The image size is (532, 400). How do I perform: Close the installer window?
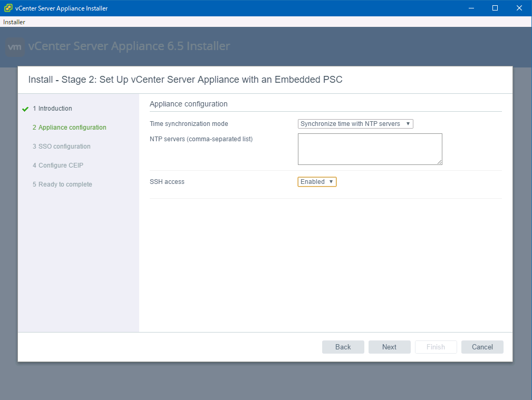point(519,8)
